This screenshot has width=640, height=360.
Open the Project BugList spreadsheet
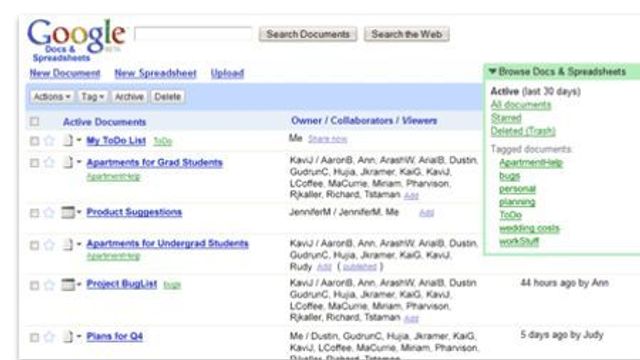coord(122,284)
